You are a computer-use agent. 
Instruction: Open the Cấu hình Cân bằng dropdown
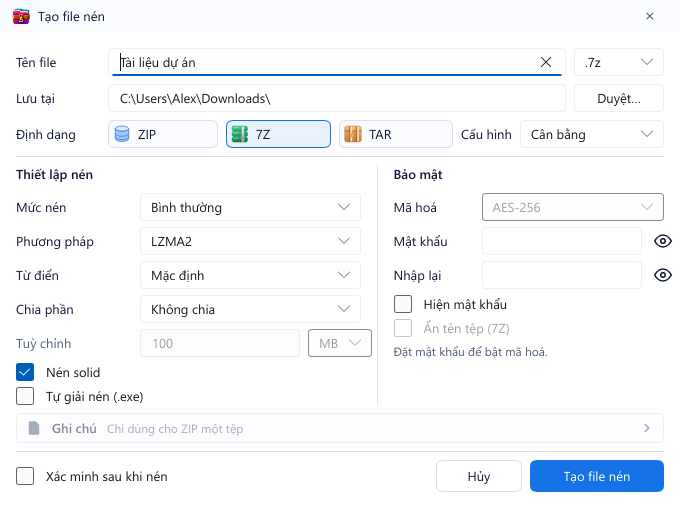pos(592,134)
